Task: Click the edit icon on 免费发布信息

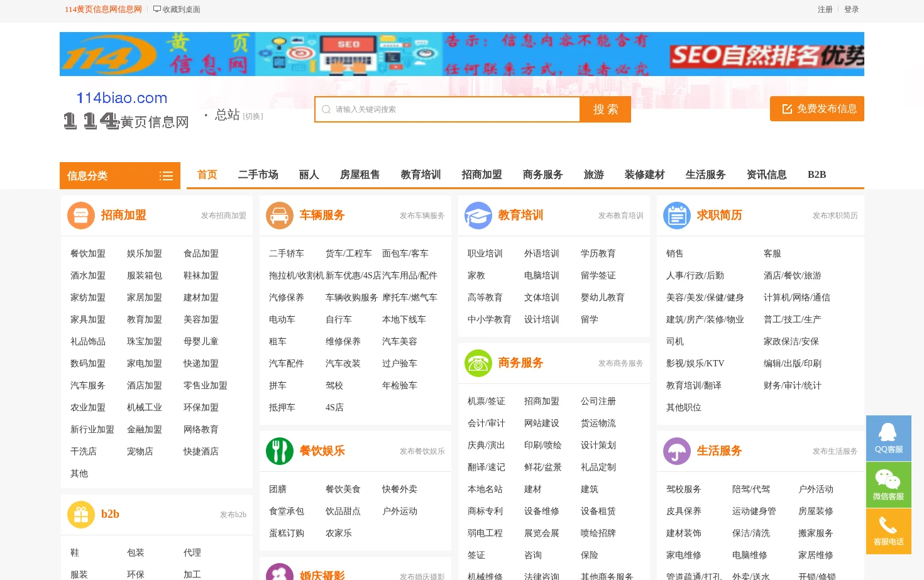Action: (787, 109)
